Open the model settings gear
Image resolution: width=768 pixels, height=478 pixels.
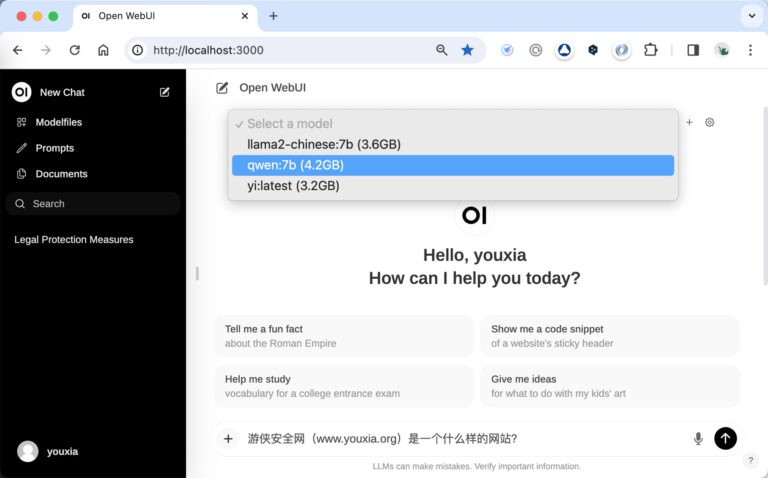pos(709,122)
